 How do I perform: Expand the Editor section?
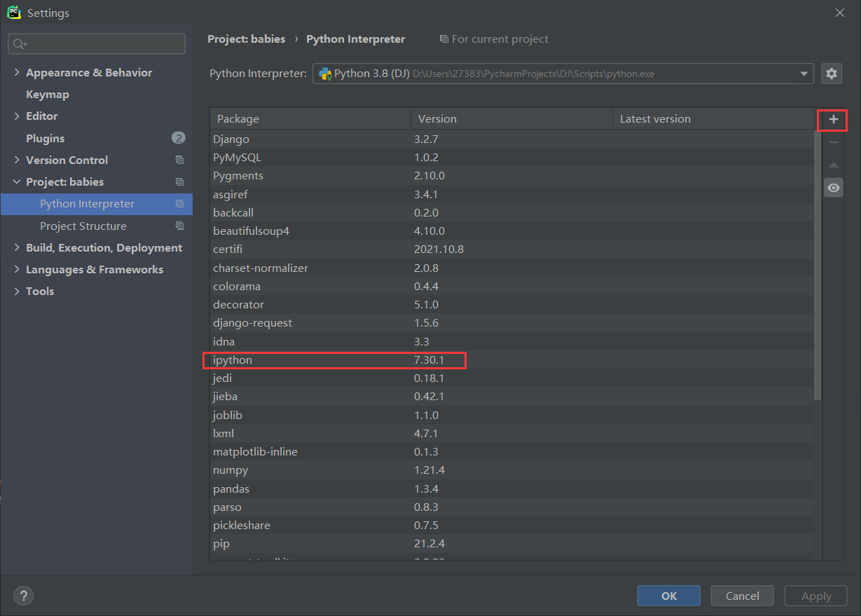[17, 116]
